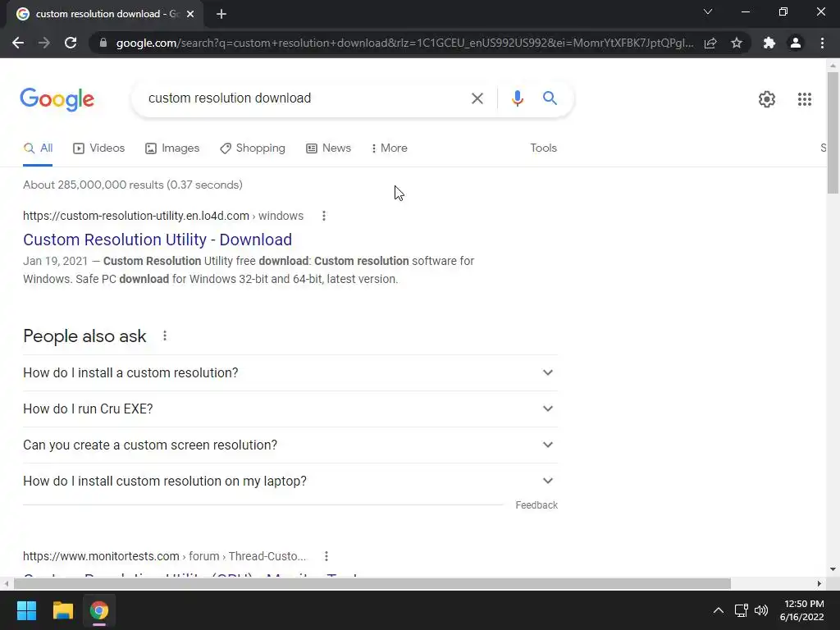Open People also ask options menu
This screenshot has height=630, width=840.
165,336
